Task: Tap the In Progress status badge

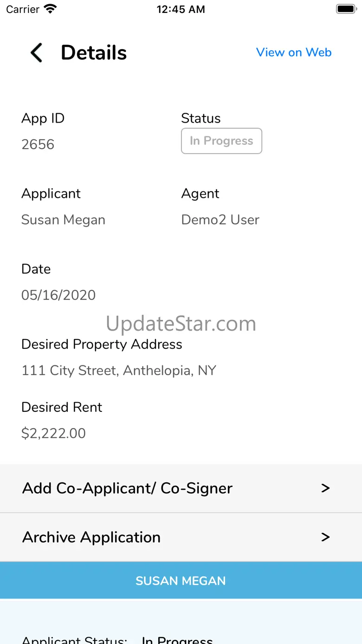Action: 221,141
